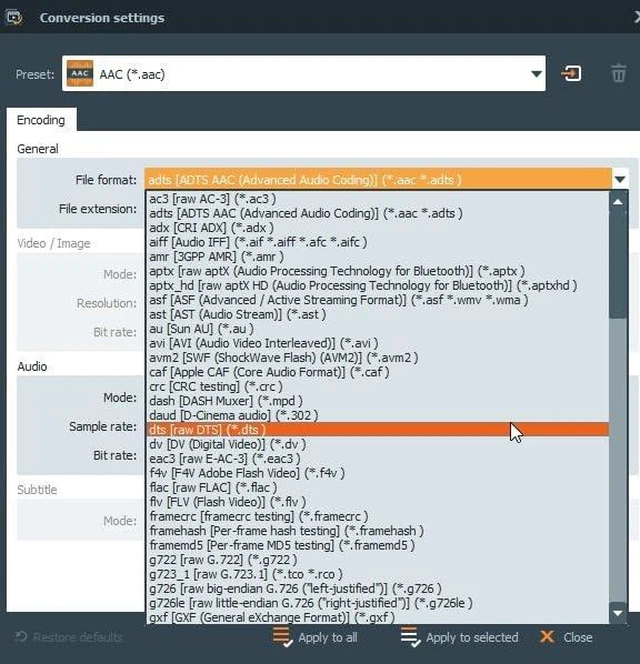Select framemd5 [Per-frame MD5 testing]
The height and width of the screenshot is (664, 640).
tap(377, 545)
